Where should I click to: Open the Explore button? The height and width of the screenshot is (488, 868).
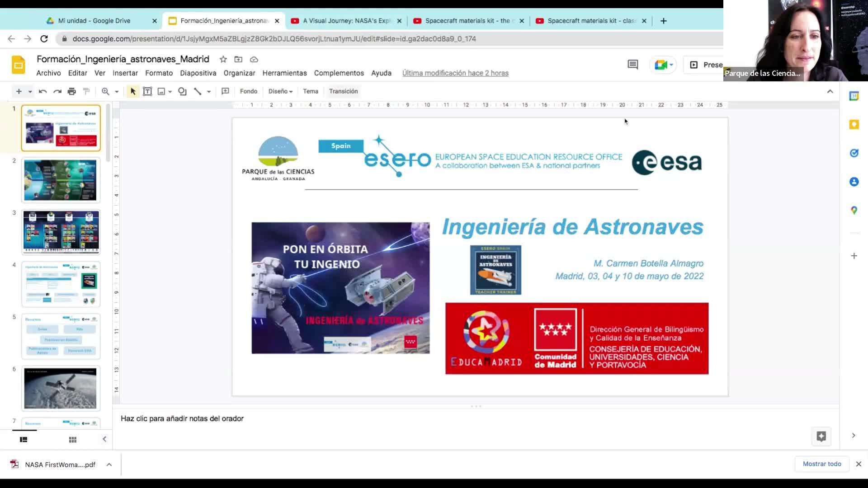tap(821, 436)
